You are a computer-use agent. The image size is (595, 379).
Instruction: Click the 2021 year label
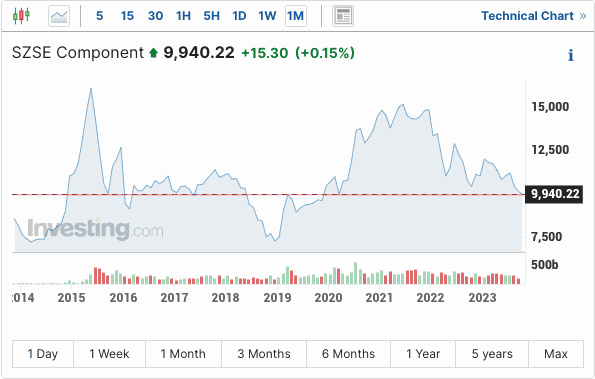tap(379, 298)
